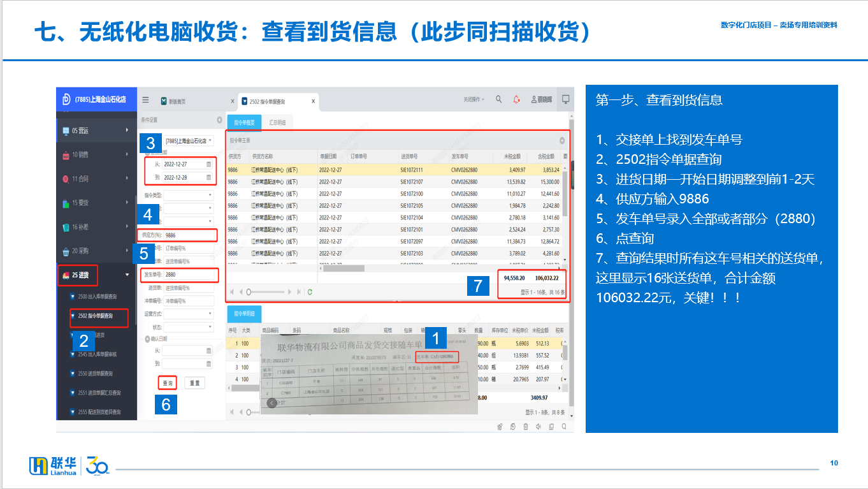Open 2551 进货单据汇总查询 in sidebar
Image resolution: width=868 pixels, height=489 pixels.
click(x=99, y=393)
